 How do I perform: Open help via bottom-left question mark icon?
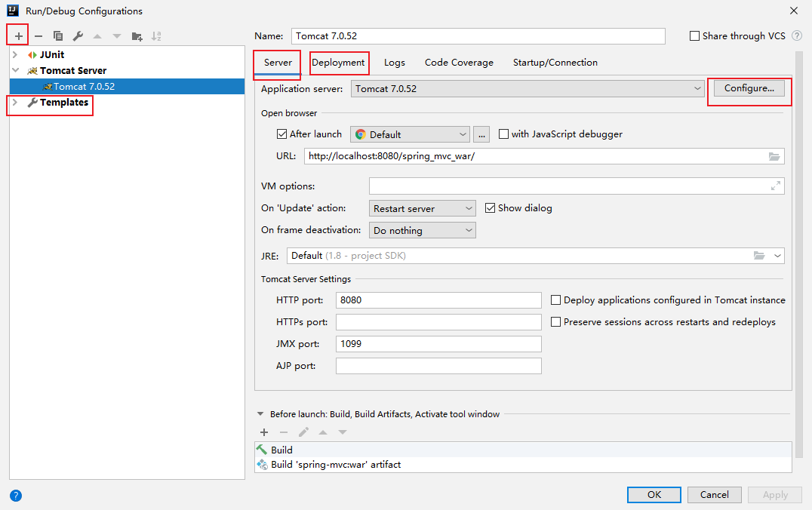click(16, 496)
